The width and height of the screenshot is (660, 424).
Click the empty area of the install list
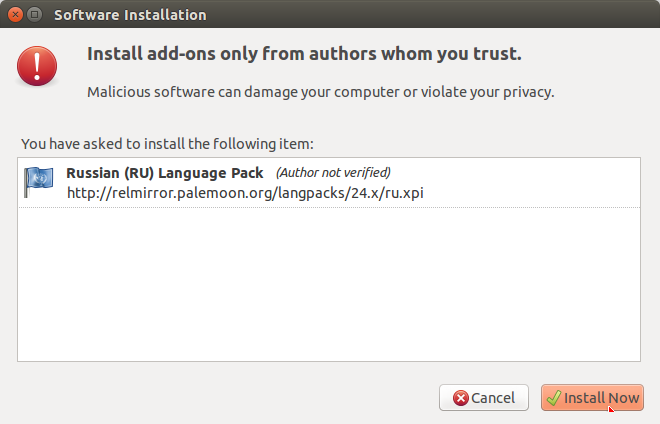click(329, 284)
